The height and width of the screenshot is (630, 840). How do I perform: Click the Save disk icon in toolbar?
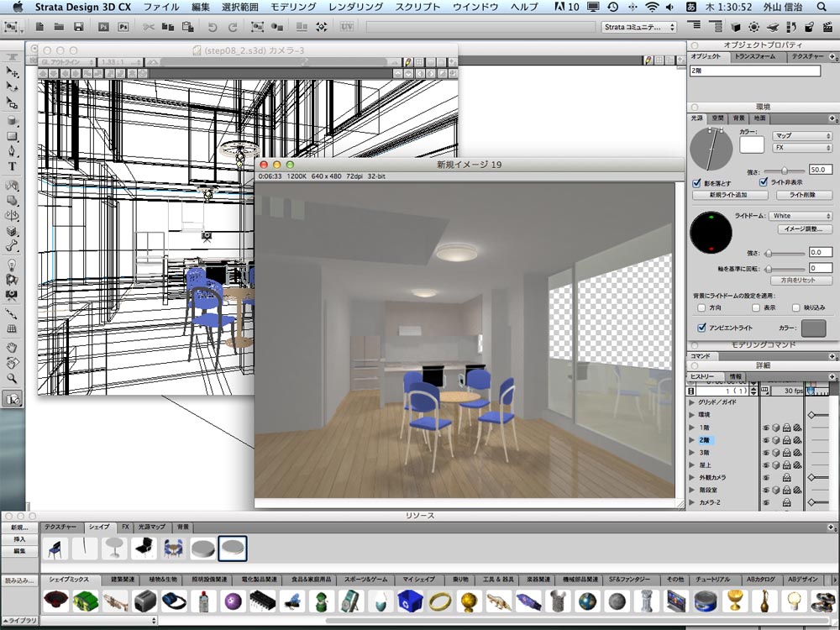pyautogui.click(x=79, y=26)
